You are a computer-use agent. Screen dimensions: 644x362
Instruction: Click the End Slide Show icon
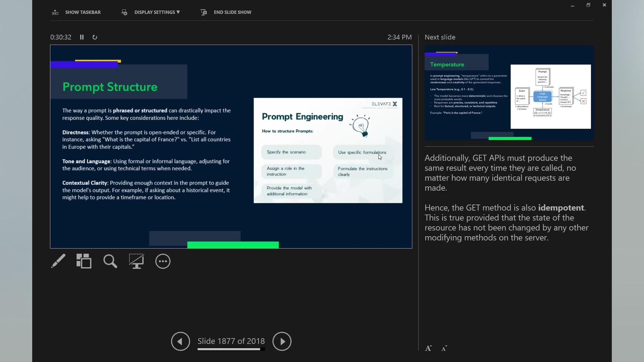[x=204, y=12]
